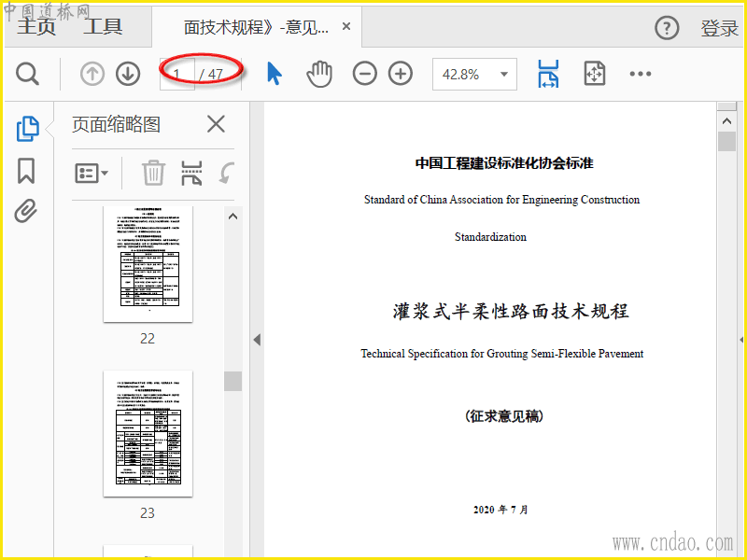Click the page number input field
Image resolution: width=747 pixels, height=560 pixels.
click(176, 75)
